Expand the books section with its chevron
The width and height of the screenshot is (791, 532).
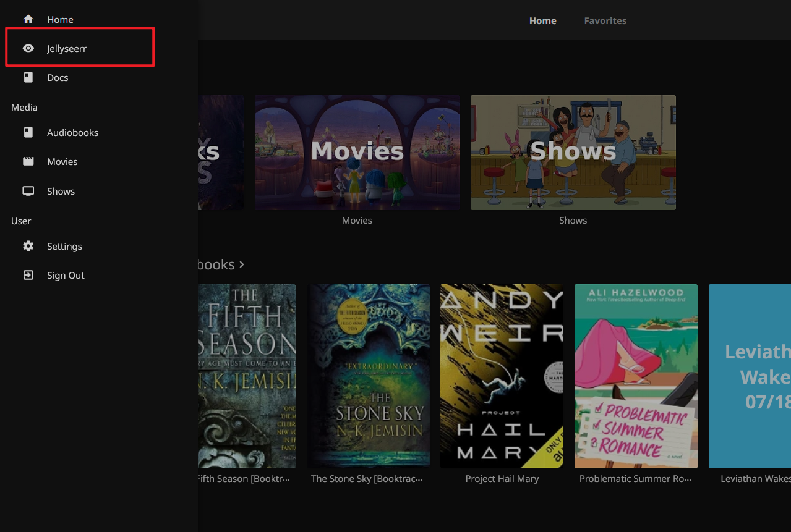[241, 264]
